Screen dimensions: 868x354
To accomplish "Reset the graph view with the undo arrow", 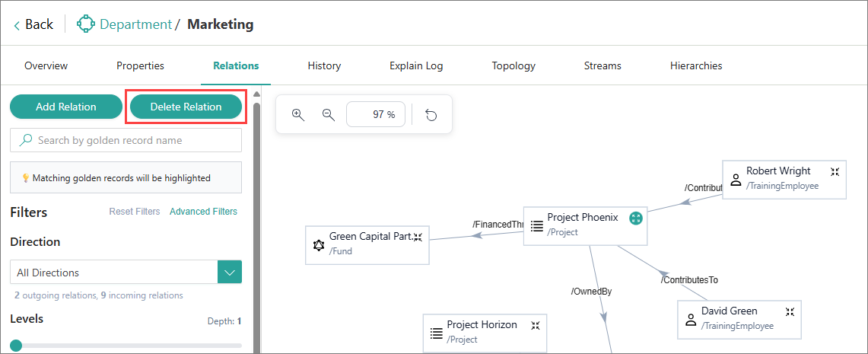I will (x=431, y=115).
